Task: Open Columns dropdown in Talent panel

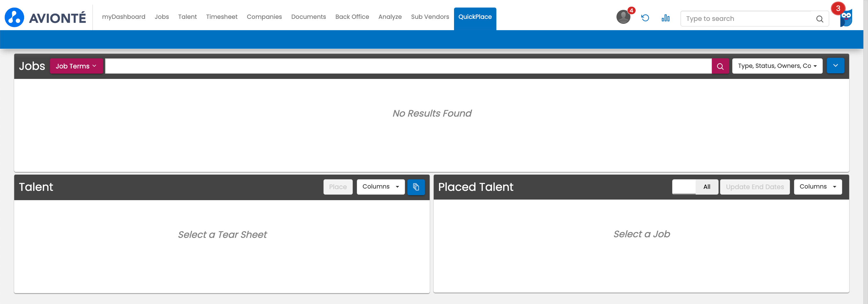Action: (380, 187)
